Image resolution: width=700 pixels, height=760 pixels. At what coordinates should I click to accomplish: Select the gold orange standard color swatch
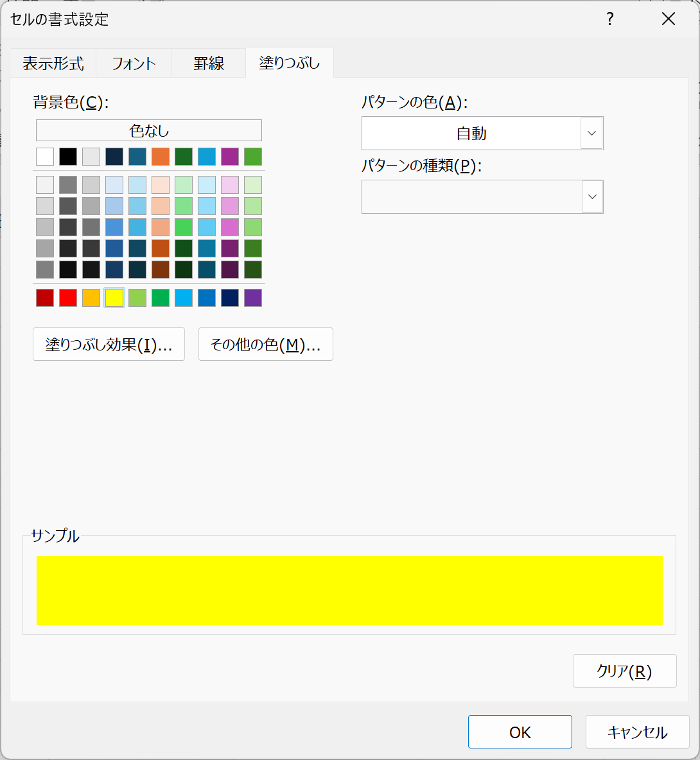(x=91, y=298)
